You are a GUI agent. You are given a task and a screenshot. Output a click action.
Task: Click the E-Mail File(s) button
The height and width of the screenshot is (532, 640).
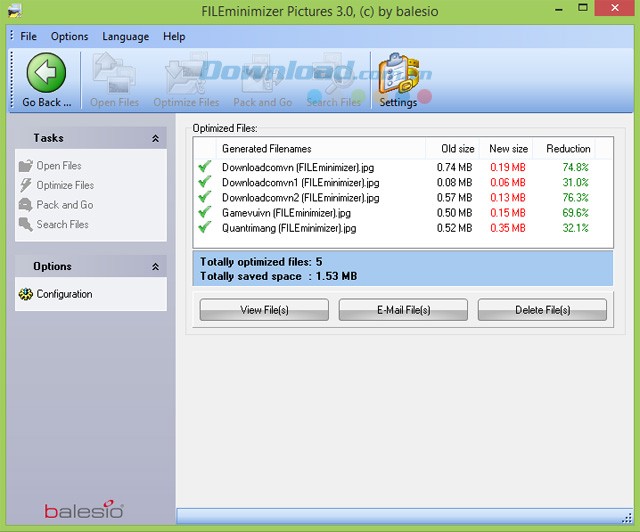click(x=403, y=310)
